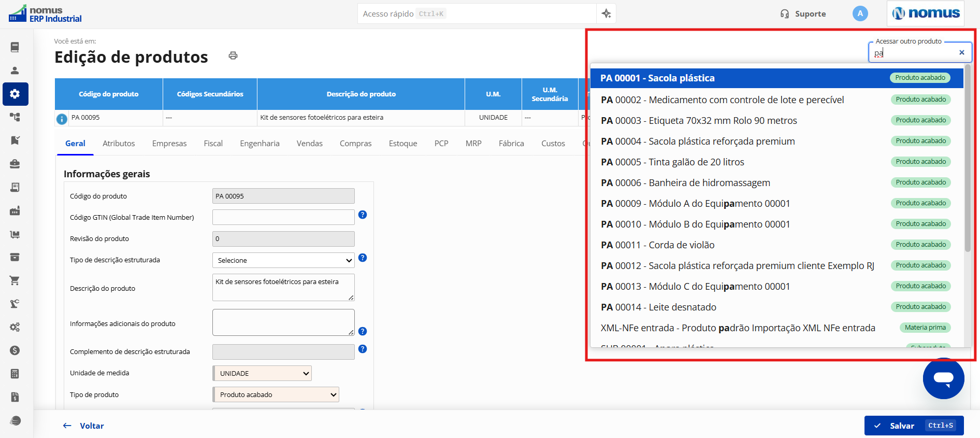This screenshot has height=438, width=980.
Task: Click the Informações adicionais do produto textarea
Action: 283,322
